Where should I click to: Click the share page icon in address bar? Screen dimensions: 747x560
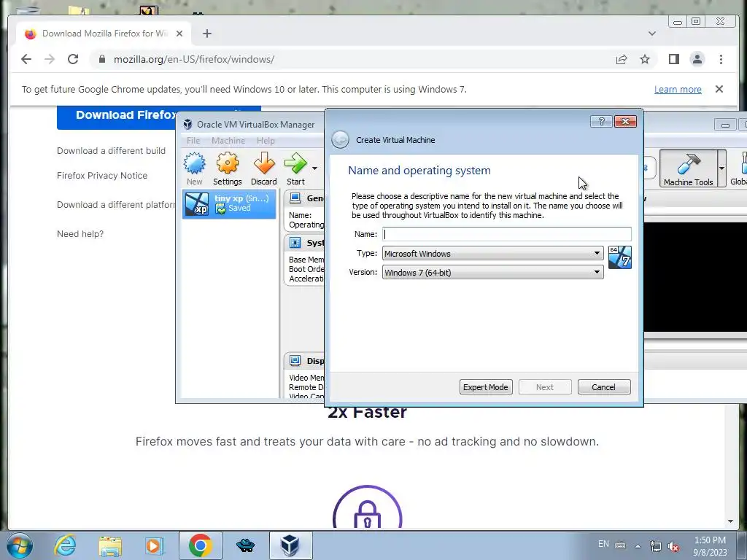[x=622, y=59]
